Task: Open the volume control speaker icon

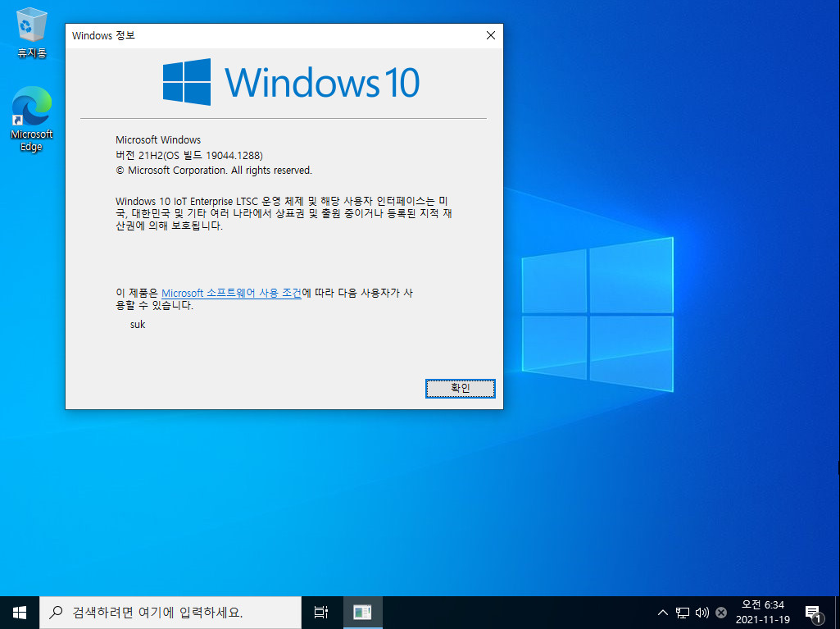Action: pos(702,612)
